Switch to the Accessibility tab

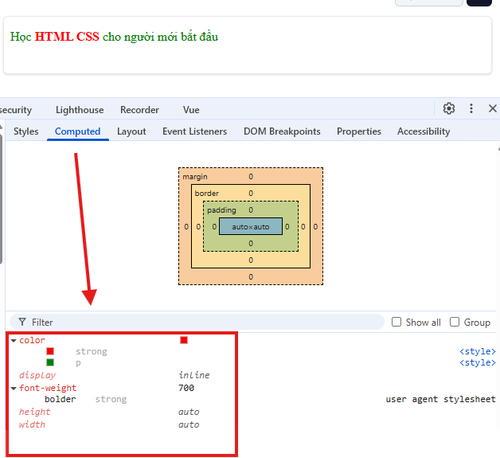423,131
